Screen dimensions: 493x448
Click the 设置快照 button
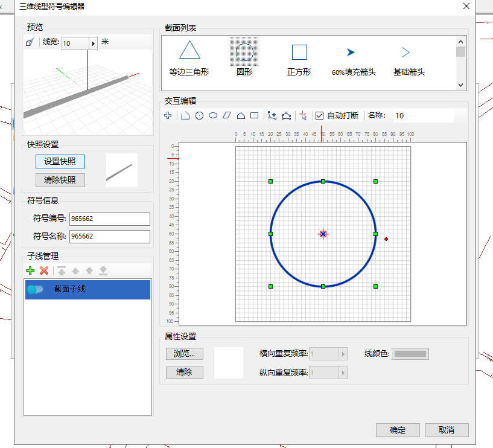(x=60, y=161)
